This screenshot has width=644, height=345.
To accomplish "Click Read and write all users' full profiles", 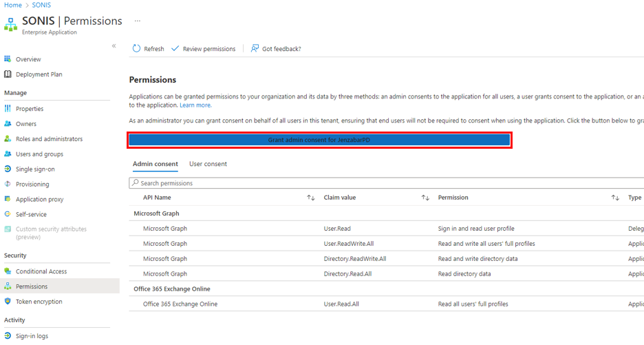I will [486, 244].
